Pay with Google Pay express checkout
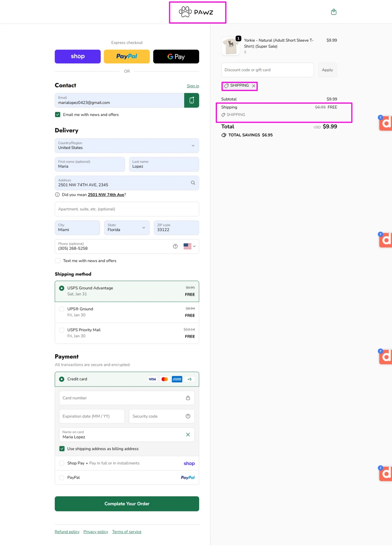 [x=176, y=56]
